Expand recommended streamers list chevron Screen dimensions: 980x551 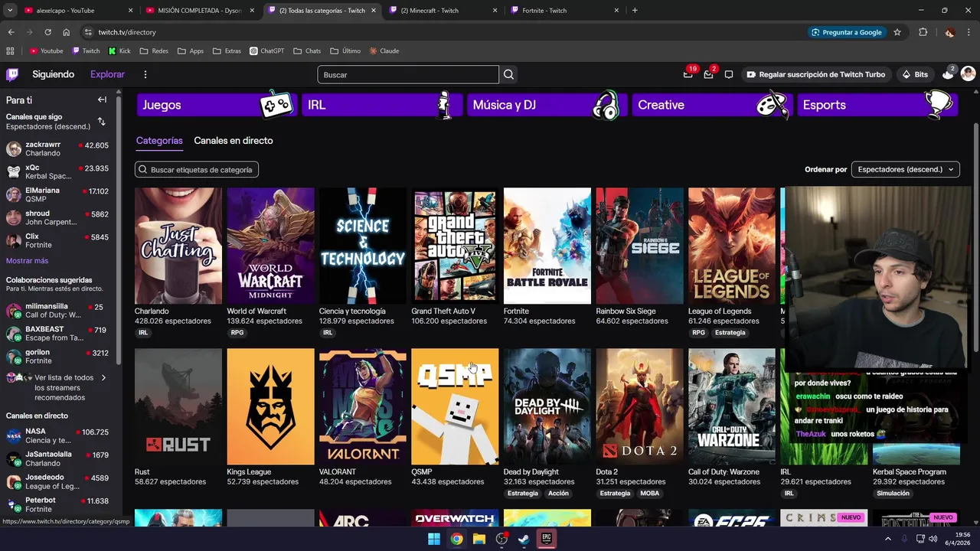click(x=103, y=377)
